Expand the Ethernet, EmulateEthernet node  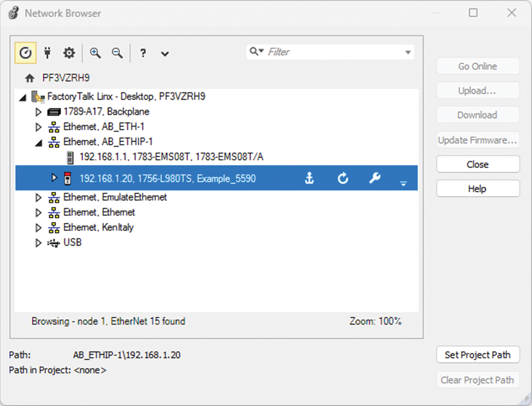[38, 197]
